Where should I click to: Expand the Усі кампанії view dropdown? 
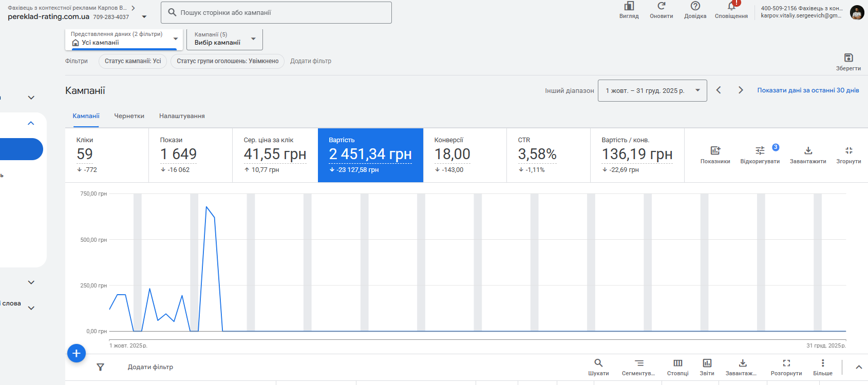(124, 39)
